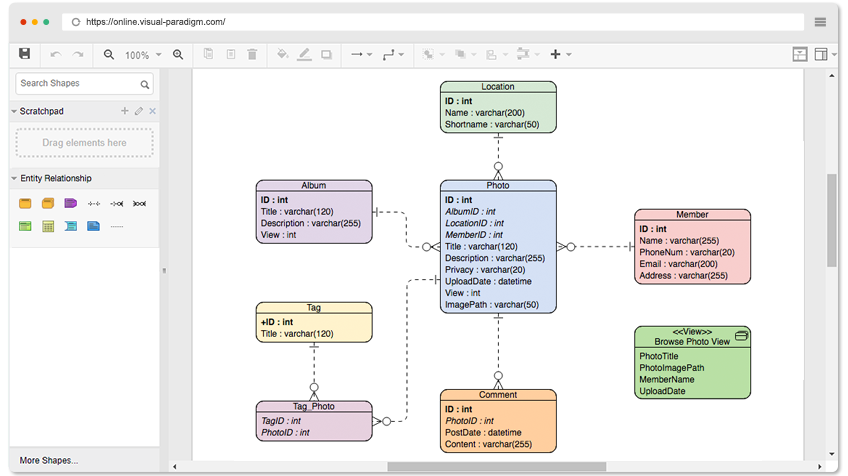Screen dimensions: 848x476
Task: Open the Distribute dropdown arrow
Action: (537, 55)
